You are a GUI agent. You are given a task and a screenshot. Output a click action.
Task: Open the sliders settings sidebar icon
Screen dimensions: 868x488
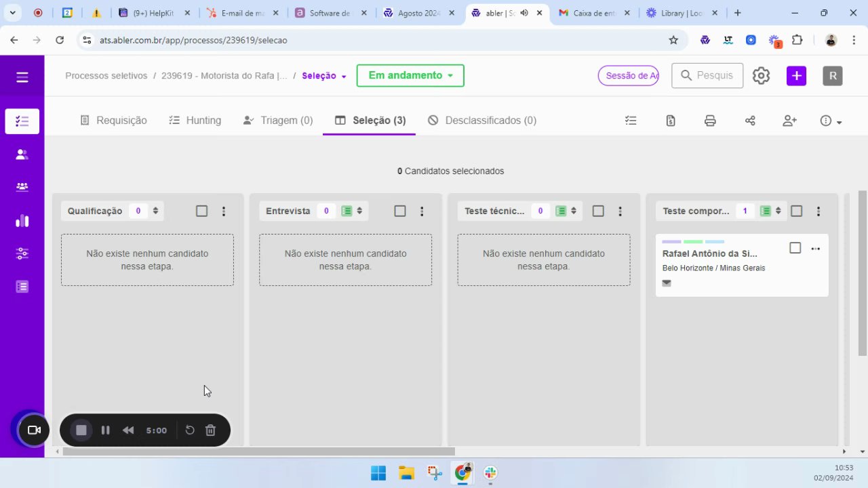tap(22, 253)
